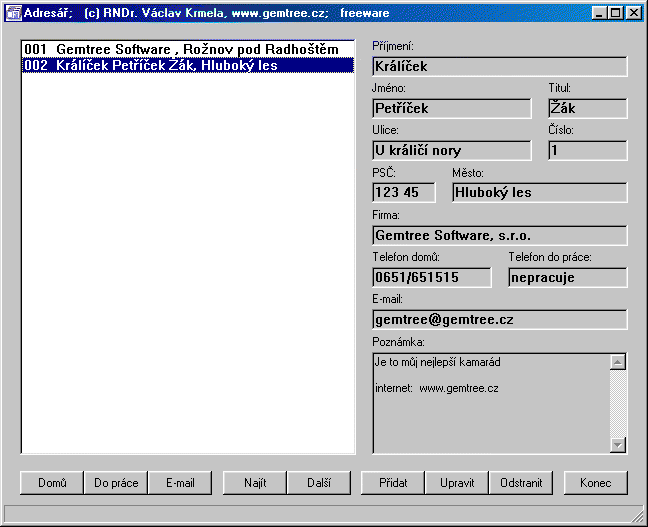Image resolution: width=648 pixels, height=527 pixels.
Task: Click the Jméno field containing Petříček
Action: [x=451, y=109]
